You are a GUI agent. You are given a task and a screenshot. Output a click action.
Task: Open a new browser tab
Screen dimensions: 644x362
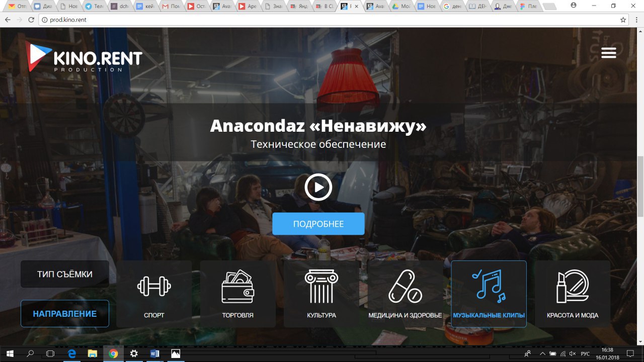pos(549,7)
